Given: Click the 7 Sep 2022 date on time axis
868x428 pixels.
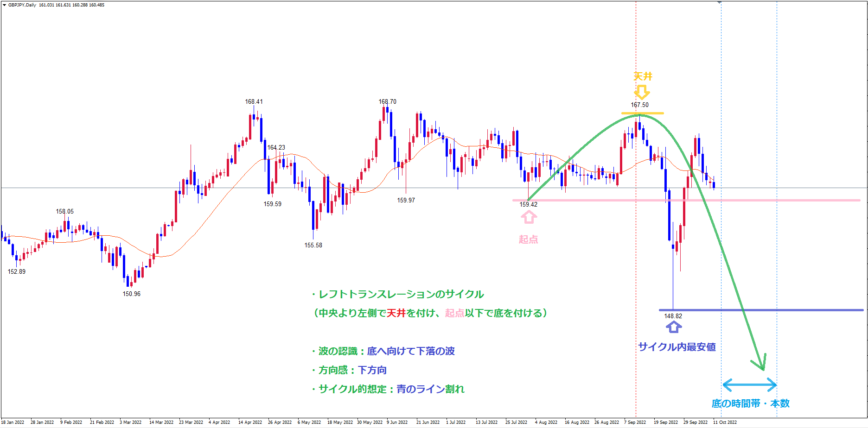Looking at the screenshot, I should tap(635, 422).
